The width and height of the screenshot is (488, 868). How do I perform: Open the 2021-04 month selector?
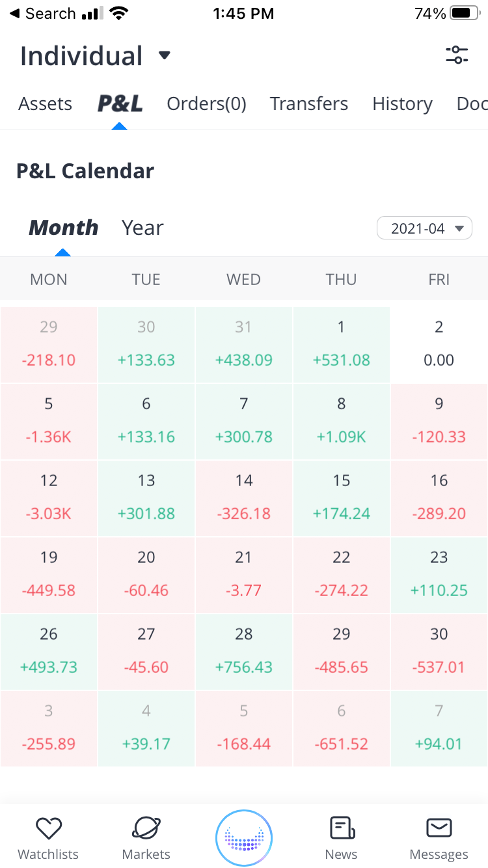(x=424, y=228)
